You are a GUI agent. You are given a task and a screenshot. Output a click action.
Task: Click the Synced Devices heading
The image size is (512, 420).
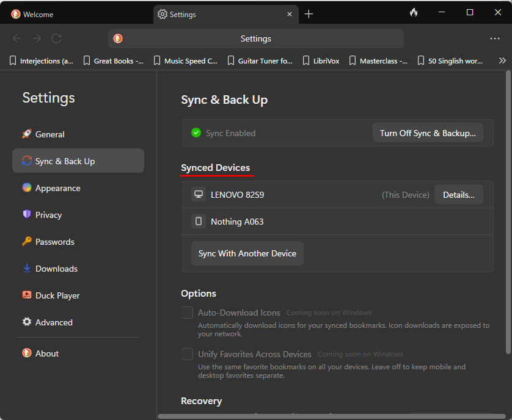(x=216, y=167)
